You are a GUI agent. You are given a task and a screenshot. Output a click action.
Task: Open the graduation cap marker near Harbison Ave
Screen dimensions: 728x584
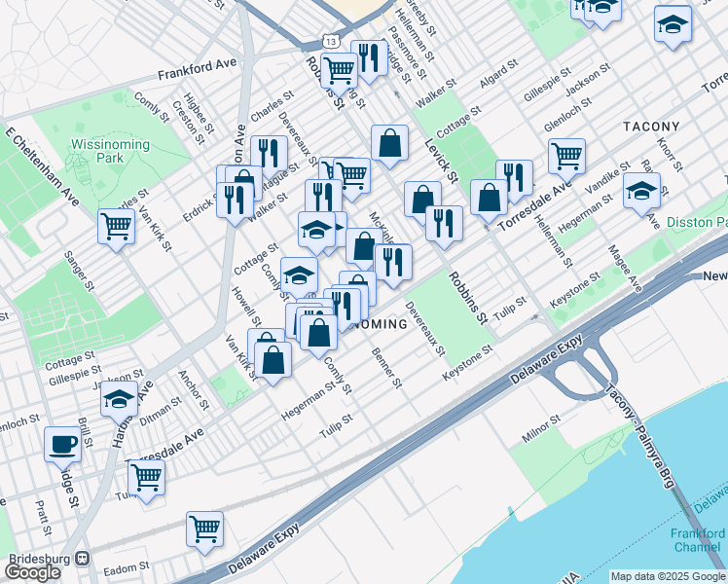(119, 399)
